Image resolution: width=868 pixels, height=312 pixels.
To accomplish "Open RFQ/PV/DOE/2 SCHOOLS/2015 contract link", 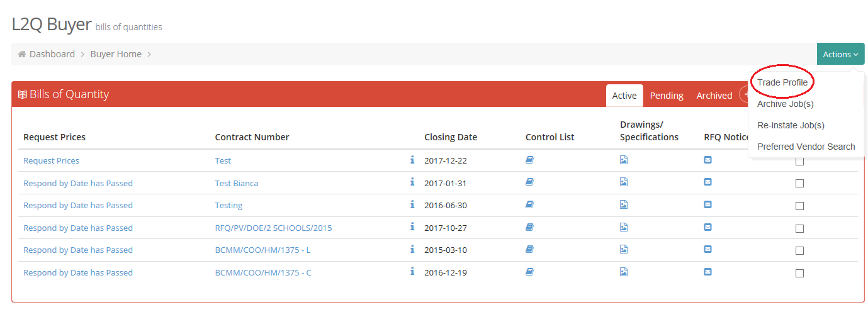I will tap(273, 228).
